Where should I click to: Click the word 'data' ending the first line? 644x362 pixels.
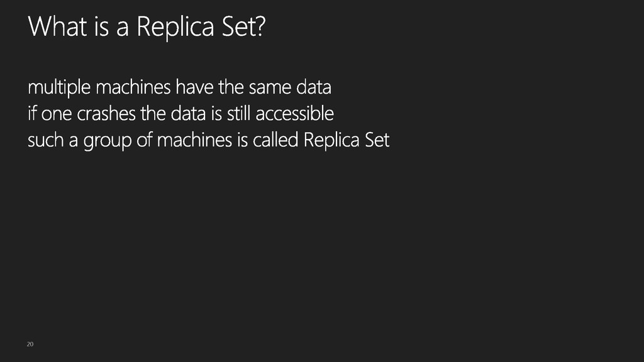click(x=314, y=87)
